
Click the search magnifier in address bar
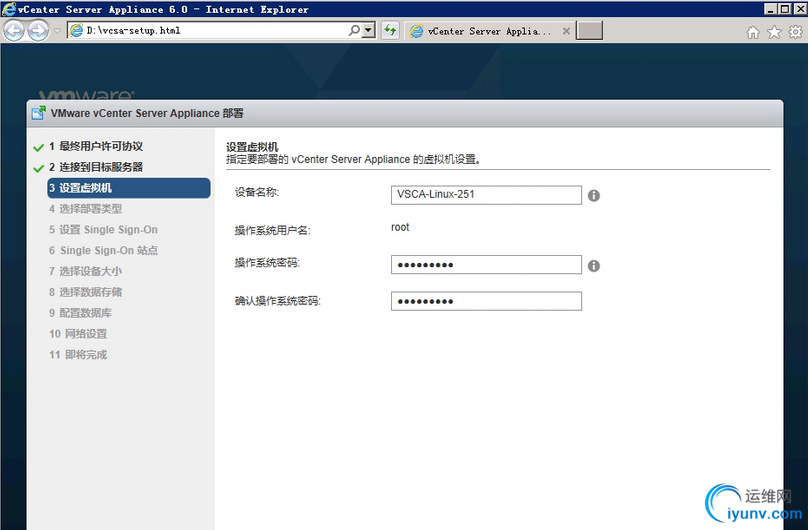coord(355,30)
